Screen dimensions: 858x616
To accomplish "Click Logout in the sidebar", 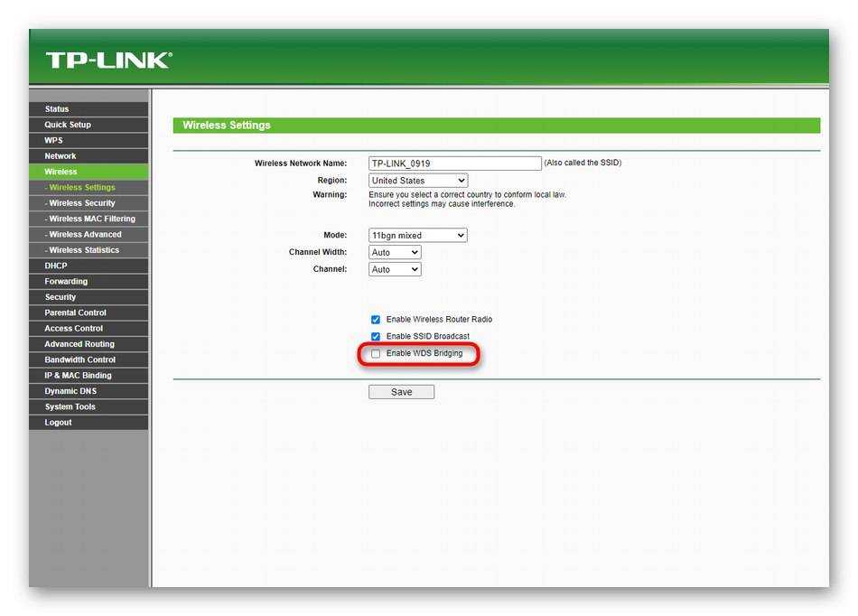I will tap(89, 423).
